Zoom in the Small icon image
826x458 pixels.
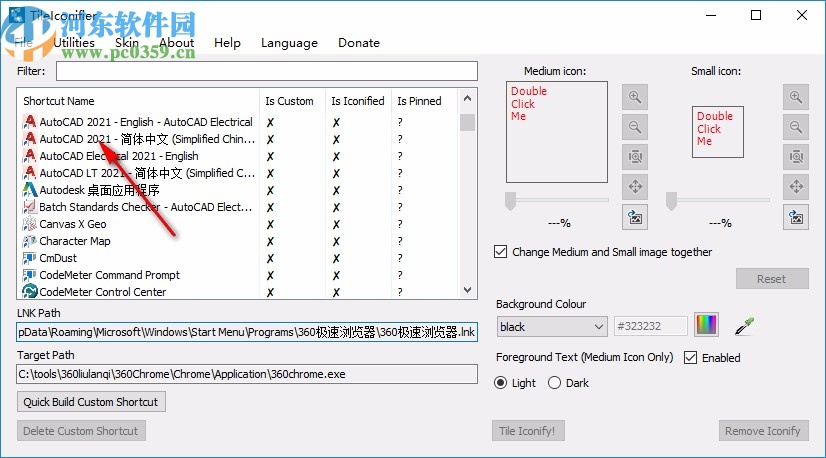pyautogui.click(x=795, y=97)
